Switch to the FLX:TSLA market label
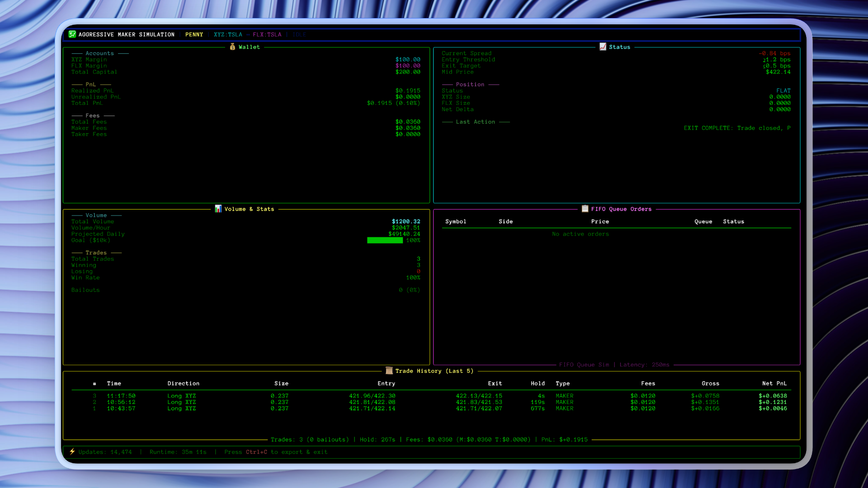Viewport: 868px width, 488px height. click(269, 34)
